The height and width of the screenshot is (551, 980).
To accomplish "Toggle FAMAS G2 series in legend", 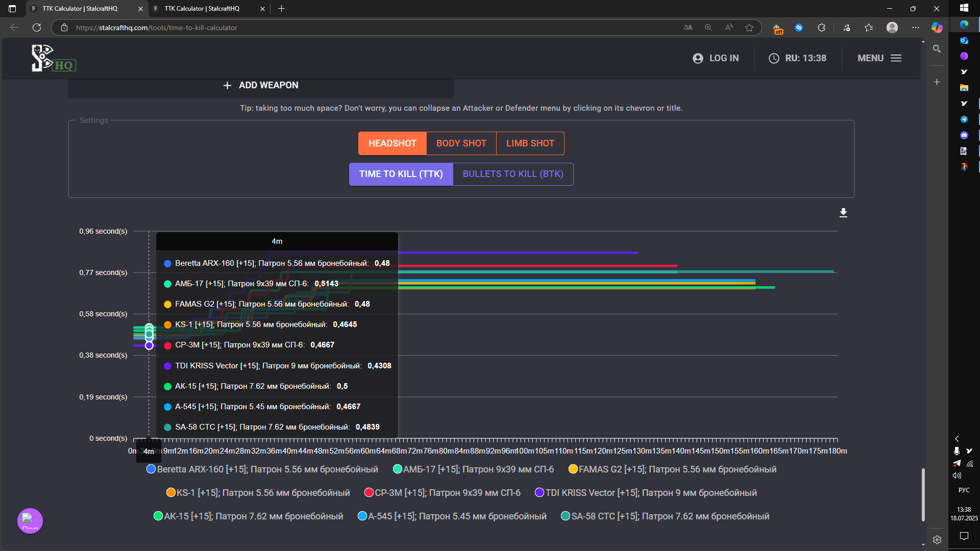I will (672, 469).
